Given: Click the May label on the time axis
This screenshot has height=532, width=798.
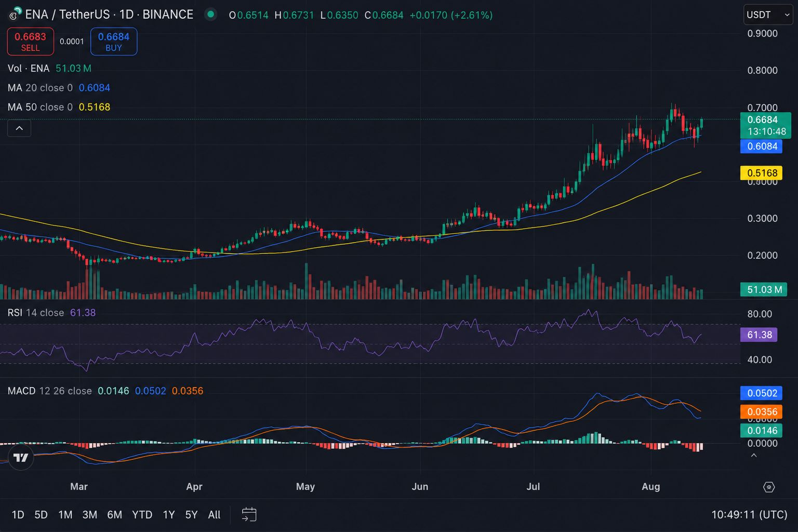Looking at the screenshot, I should point(305,487).
